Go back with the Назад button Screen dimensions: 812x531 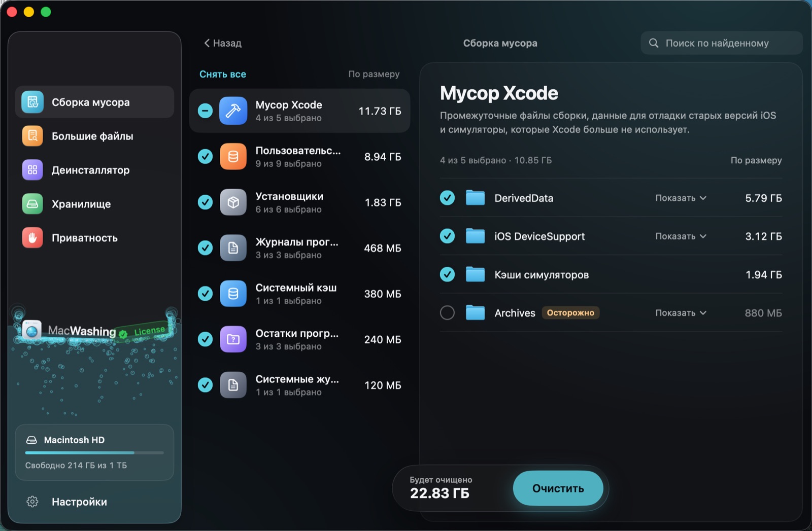pyautogui.click(x=223, y=43)
